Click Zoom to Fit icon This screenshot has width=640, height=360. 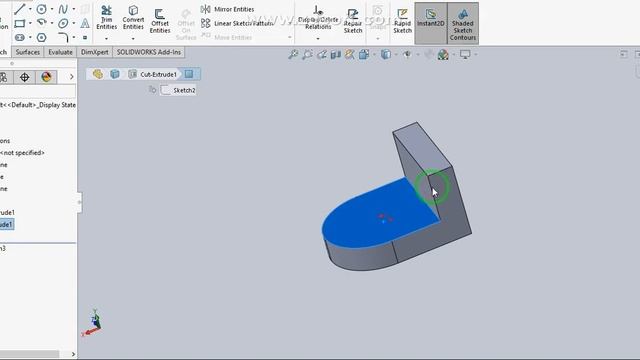(x=293, y=54)
